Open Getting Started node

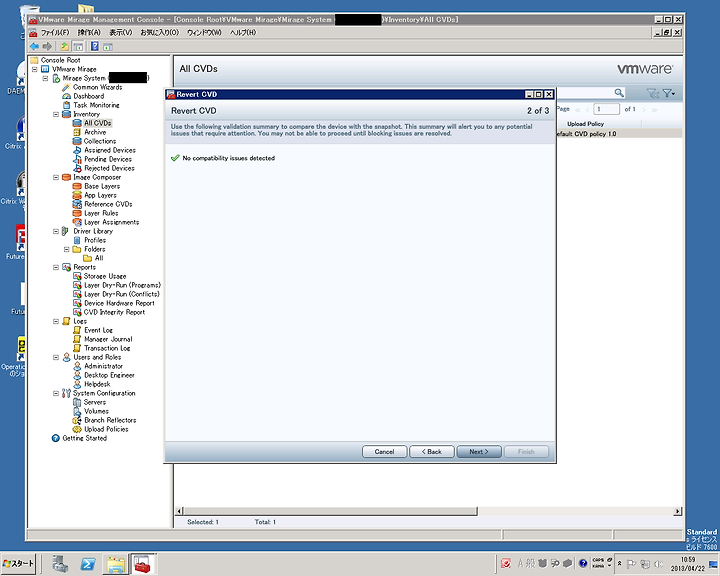[x=84, y=438]
